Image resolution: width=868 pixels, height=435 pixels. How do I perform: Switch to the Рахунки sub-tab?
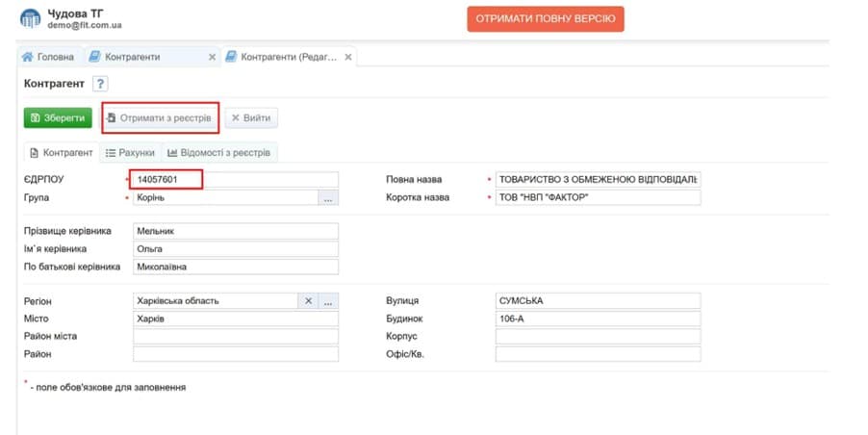tap(130, 153)
